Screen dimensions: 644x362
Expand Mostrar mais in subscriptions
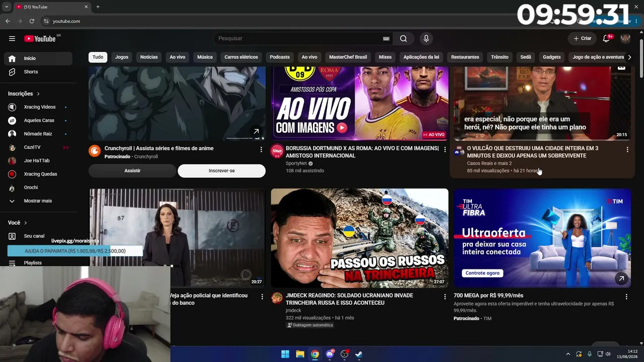[x=38, y=201]
